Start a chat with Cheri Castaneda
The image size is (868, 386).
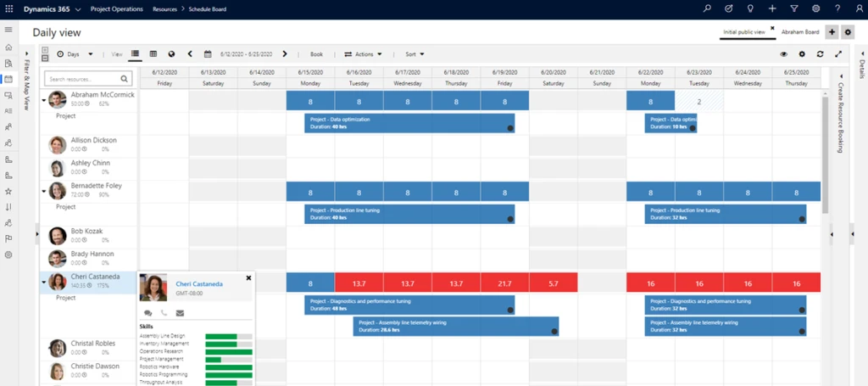pyautogui.click(x=147, y=313)
